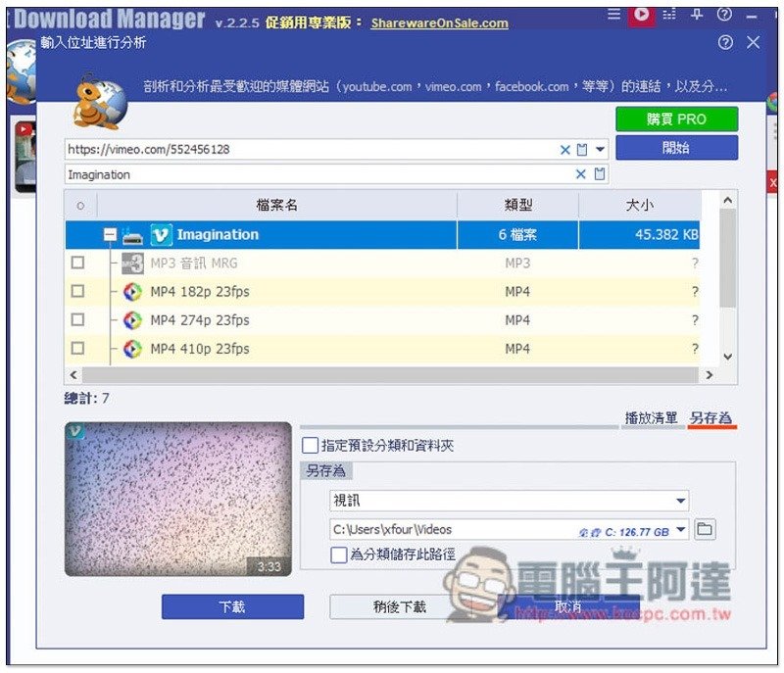Tick the checkbox for MP4 274p 23fps
Image resolution: width=784 pixels, height=673 pixels.
(78, 319)
